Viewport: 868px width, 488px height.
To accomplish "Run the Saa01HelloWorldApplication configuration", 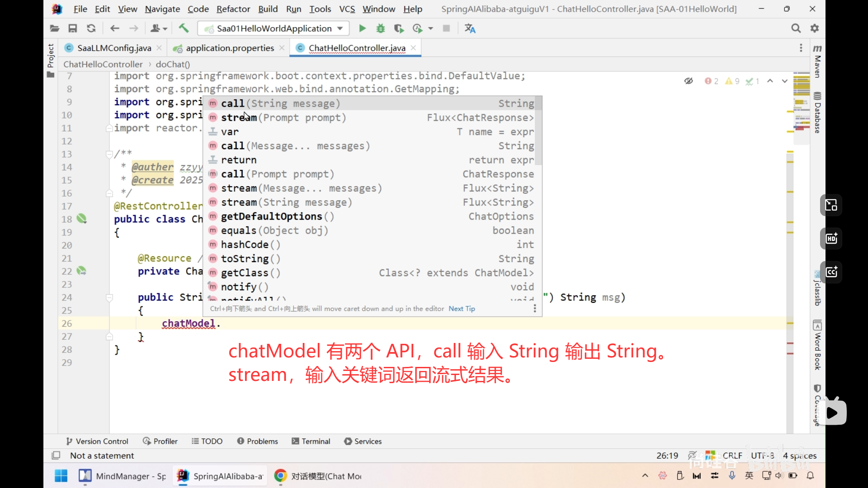I will (x=362, y=28).
